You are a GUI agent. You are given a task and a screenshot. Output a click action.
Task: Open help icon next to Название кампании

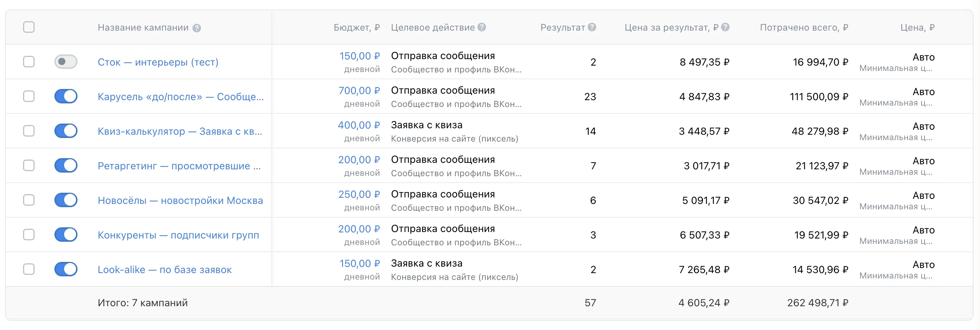point(196,28)
